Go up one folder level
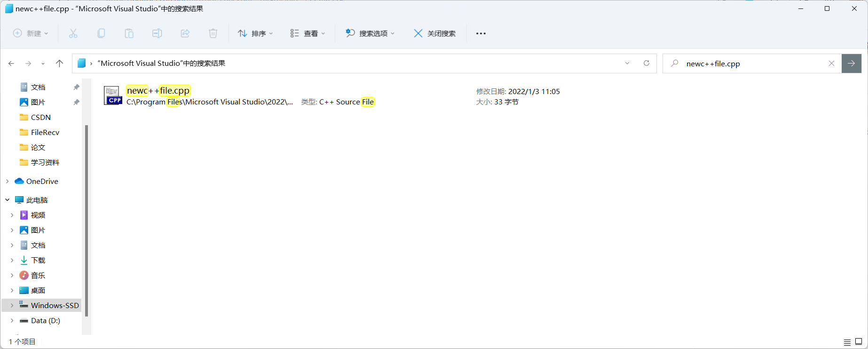The width and height of the screenshot is (868, 349). coord(59,63)
